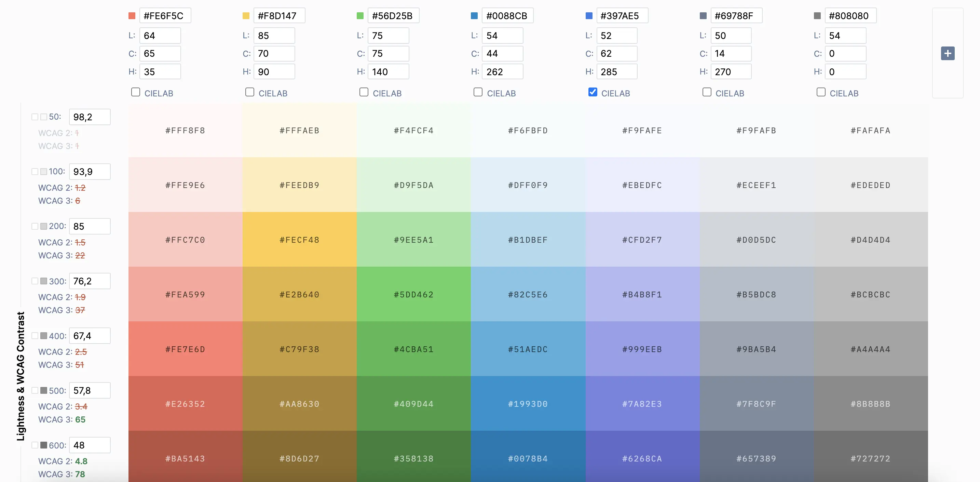Screen dimensions: 980x482
Task: Click the red swatch beside #FE6F5C
Action: click(x=132, y=16)
